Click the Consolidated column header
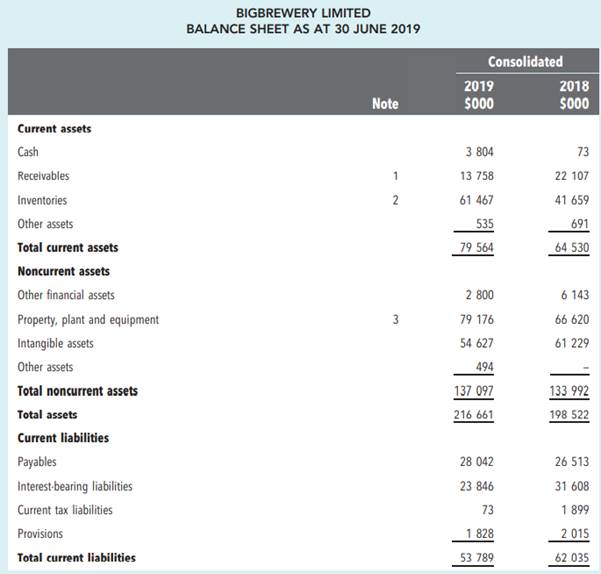Image resolution: width=601 pixels, height=574 pixels. [x=524, y=61]
